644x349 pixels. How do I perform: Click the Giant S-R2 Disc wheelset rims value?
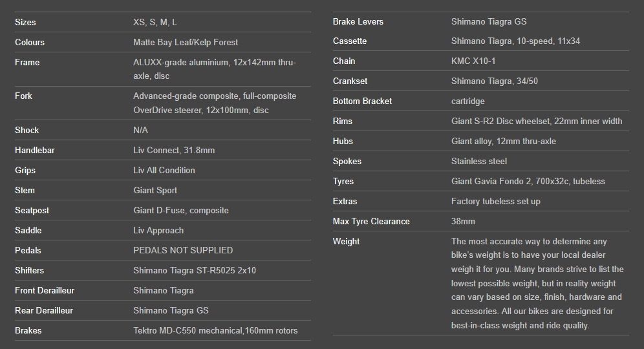coord(537,121)
